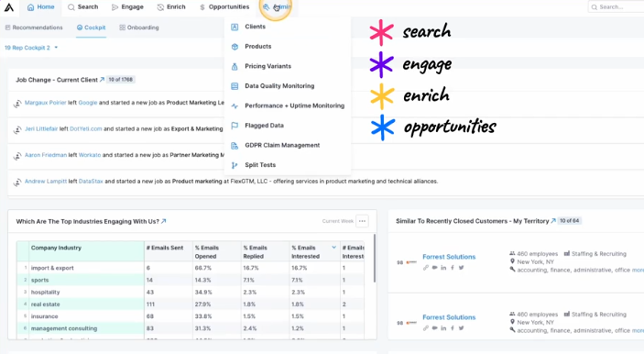
Task: Click the Clients icon in dropdown
Action: pyautogui.click(x=235, y=28)
